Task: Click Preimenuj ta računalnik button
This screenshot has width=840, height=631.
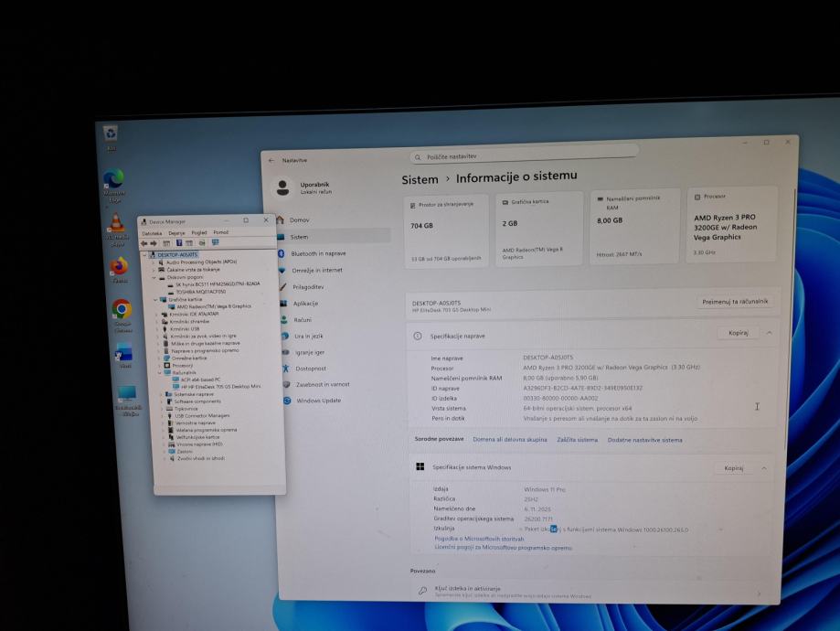Action: 735,302
